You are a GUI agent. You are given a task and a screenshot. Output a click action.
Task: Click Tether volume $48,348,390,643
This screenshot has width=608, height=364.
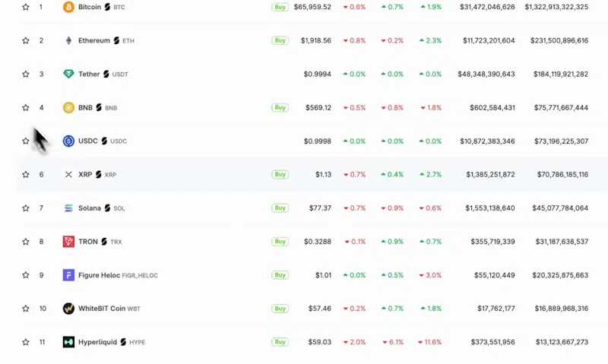coord(486,74)
